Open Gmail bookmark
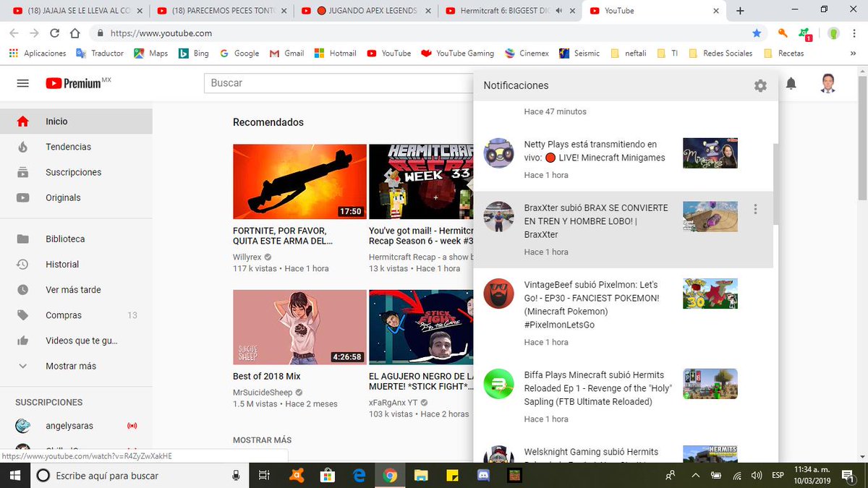 point(286,53)
